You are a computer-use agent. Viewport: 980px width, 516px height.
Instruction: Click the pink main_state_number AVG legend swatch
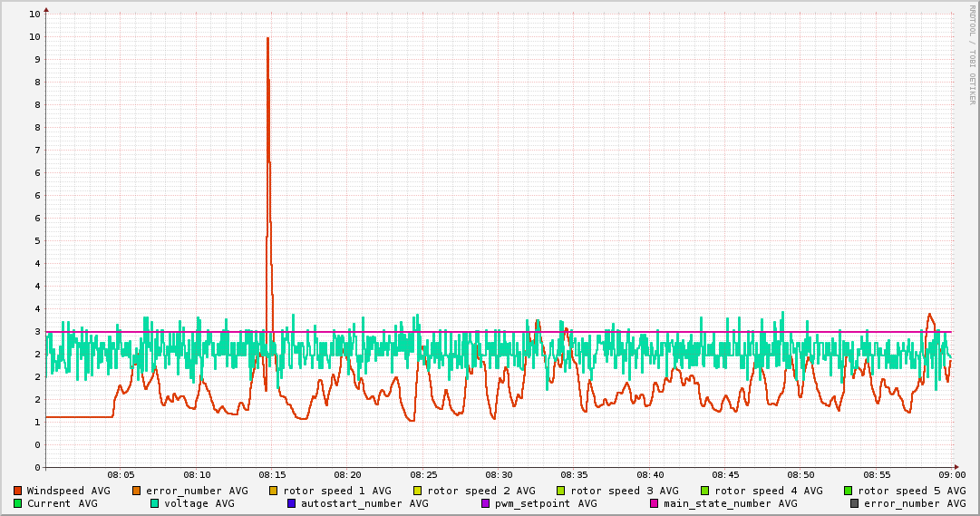pyautogui.click(x=654, y=503)
